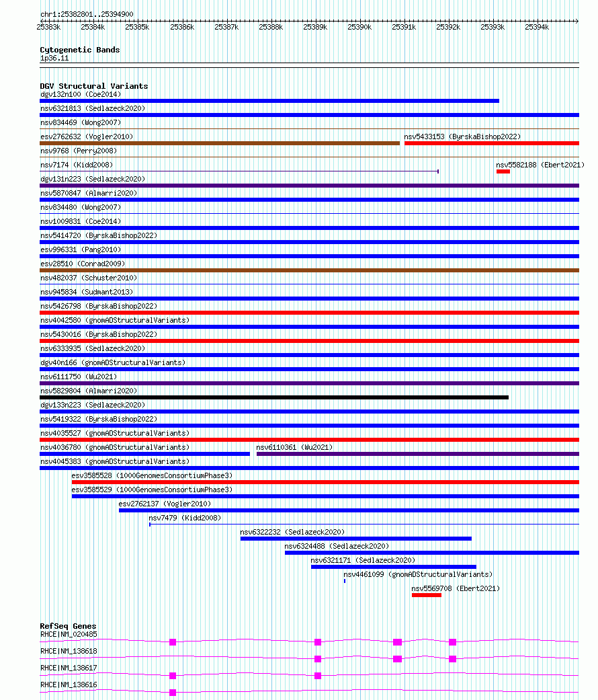Viewport: 598px width, 700px height.
Task: Click blue nsv4036780 variant bar
Action: 145,454
